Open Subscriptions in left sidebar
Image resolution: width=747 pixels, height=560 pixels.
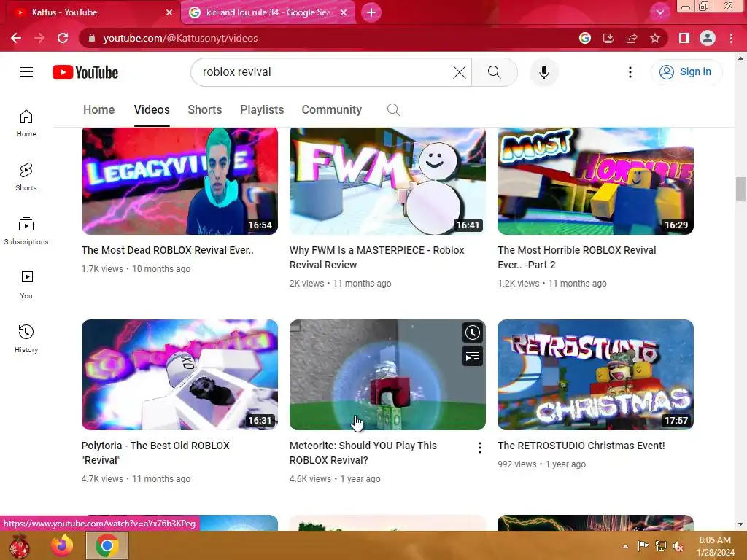(x=26, y=231)
